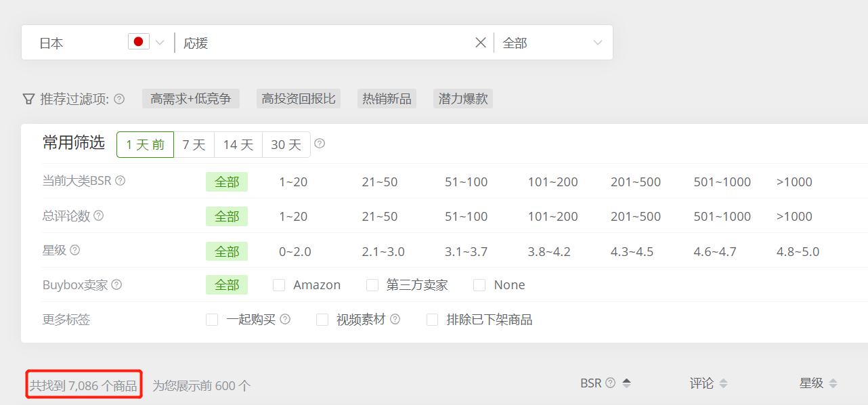This screenshot has width=868, height=405.
Task: Expand the 全部 category dropdown
Action: pyautogui.click(x=552, y=43)
